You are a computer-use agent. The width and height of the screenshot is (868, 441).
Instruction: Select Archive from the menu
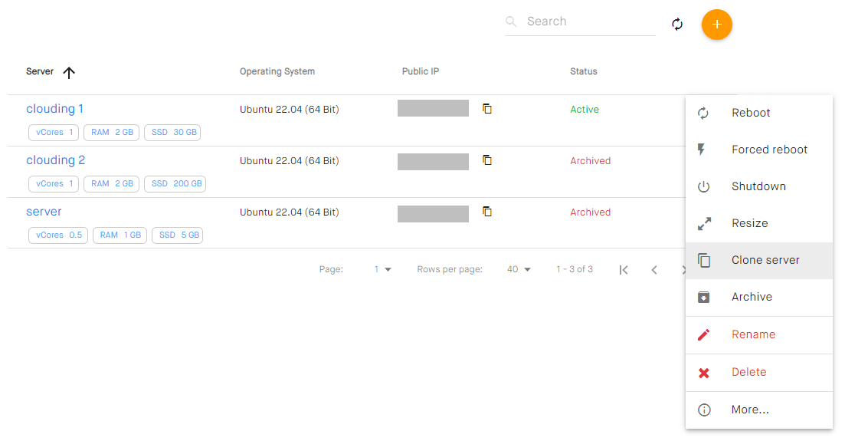(x=759, y=297)
